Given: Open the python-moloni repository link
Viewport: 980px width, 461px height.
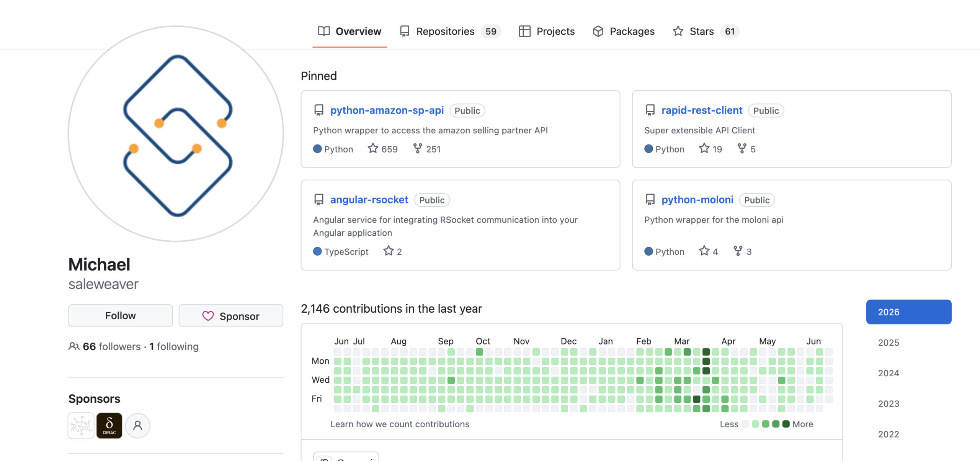Looking at the screenshot, I should coord(697,200).
